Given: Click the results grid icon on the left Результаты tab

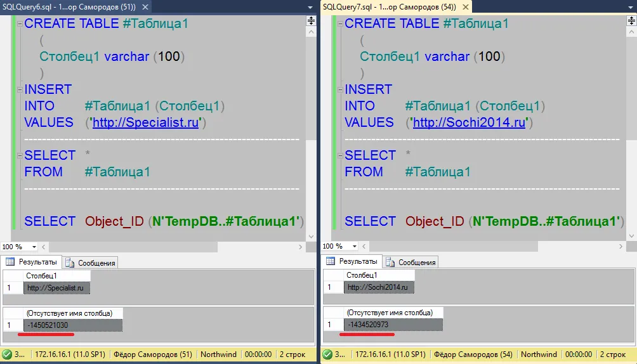Looking at the screenshot, I should 10,262.
